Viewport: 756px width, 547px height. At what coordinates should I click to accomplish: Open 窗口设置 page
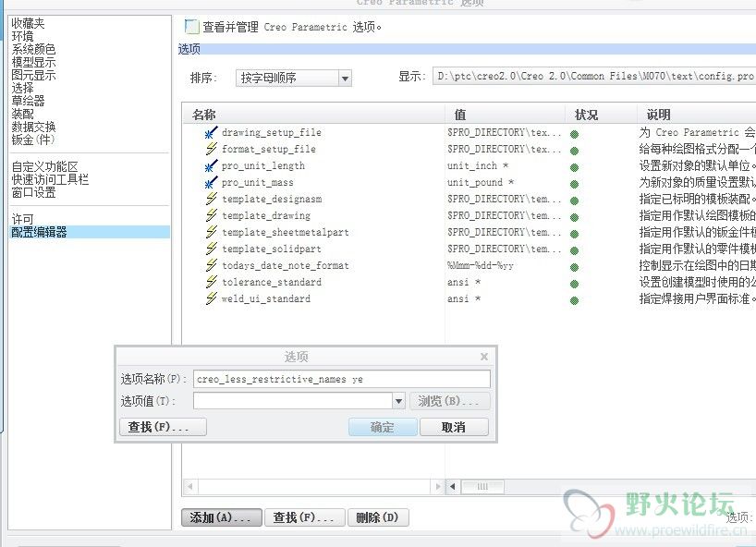click(x=34, y=193)
